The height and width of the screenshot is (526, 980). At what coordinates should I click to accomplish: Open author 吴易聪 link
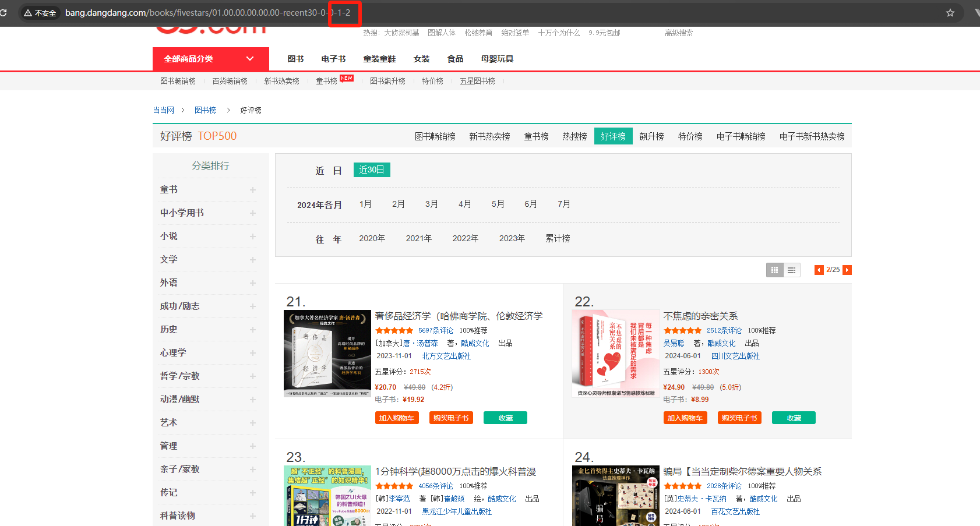pyautogui.click(x=674, y=343)
